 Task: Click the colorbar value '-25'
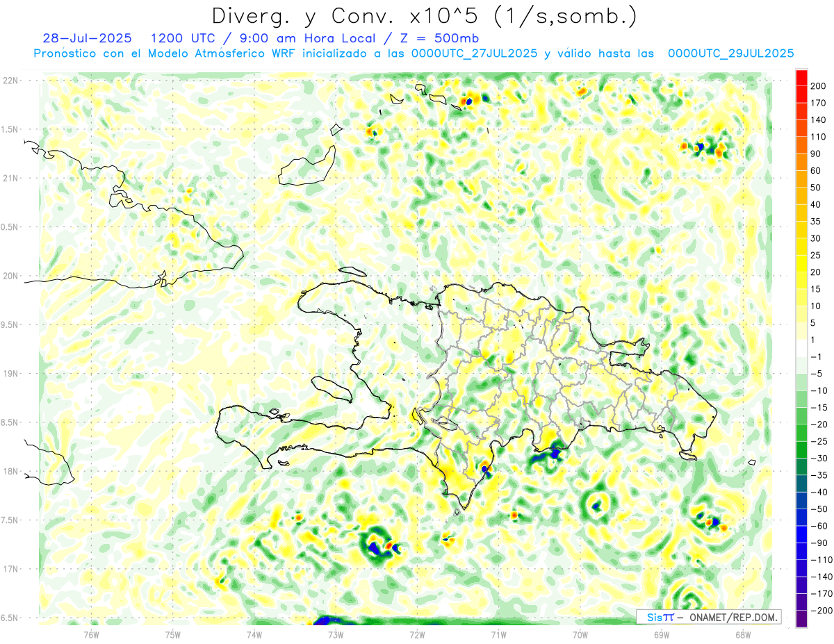point(821,441)
